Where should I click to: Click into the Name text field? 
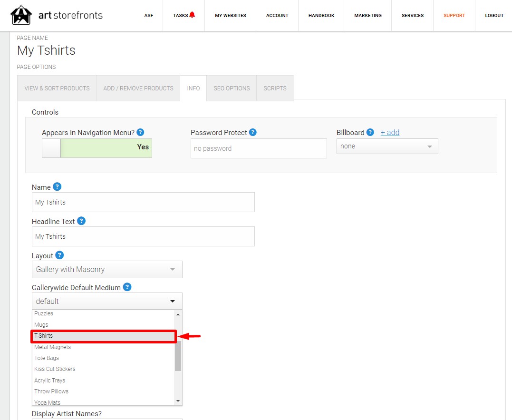pyautogui.click(x=143, y=202)
